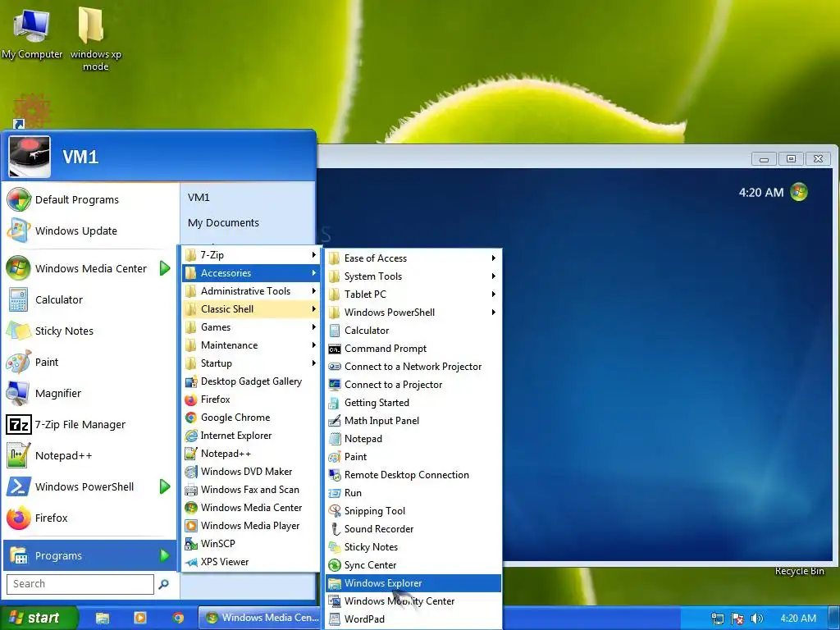840x630 pixels.
Task: Select Windows Explorer in Accessories
Action: click(413, 583)
